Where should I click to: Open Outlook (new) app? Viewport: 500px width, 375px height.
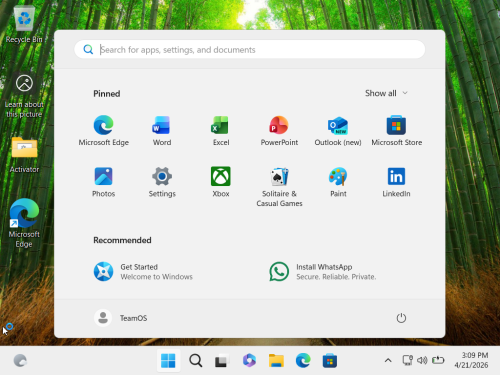click(x=338, y=131)
